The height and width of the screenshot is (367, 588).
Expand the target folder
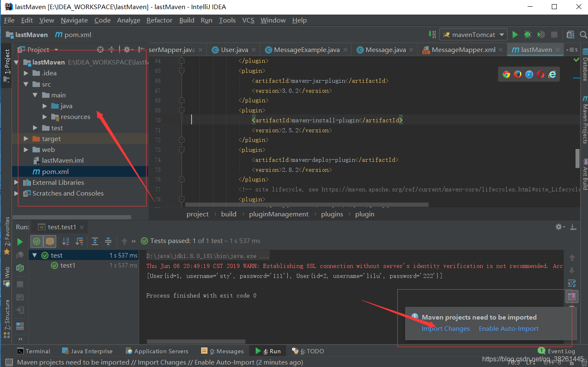[x=26, y=139]
